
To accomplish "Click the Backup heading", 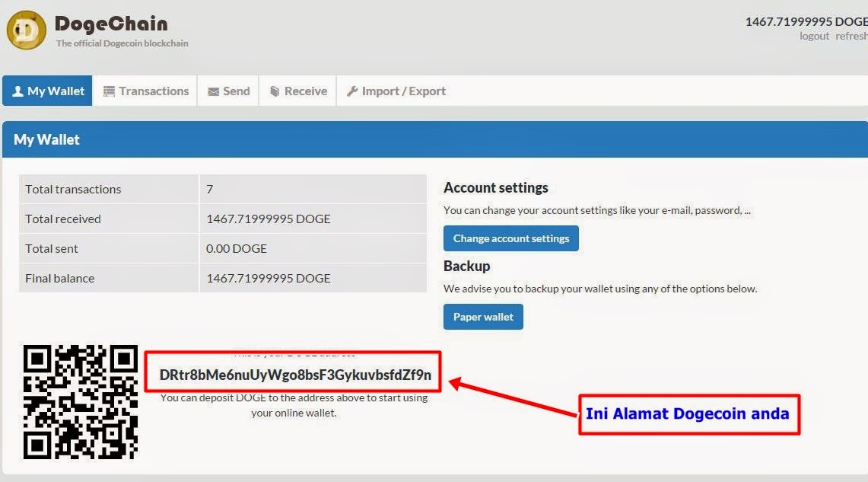I will click(x=466, y=266).
